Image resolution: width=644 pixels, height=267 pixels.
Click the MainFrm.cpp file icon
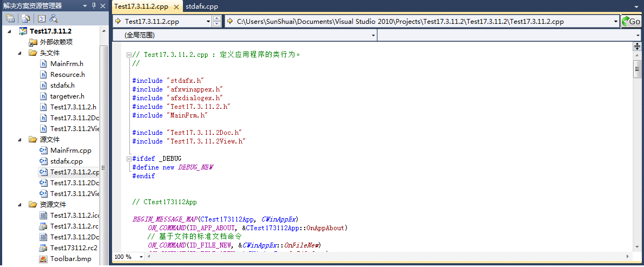43,151
